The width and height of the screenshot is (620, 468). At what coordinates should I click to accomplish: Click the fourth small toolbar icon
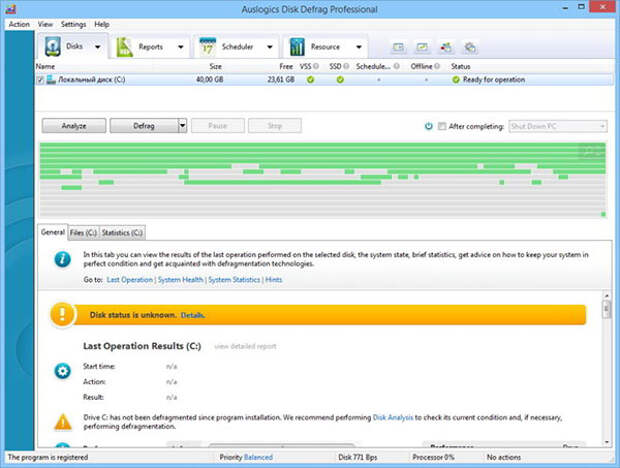(470, 47)
